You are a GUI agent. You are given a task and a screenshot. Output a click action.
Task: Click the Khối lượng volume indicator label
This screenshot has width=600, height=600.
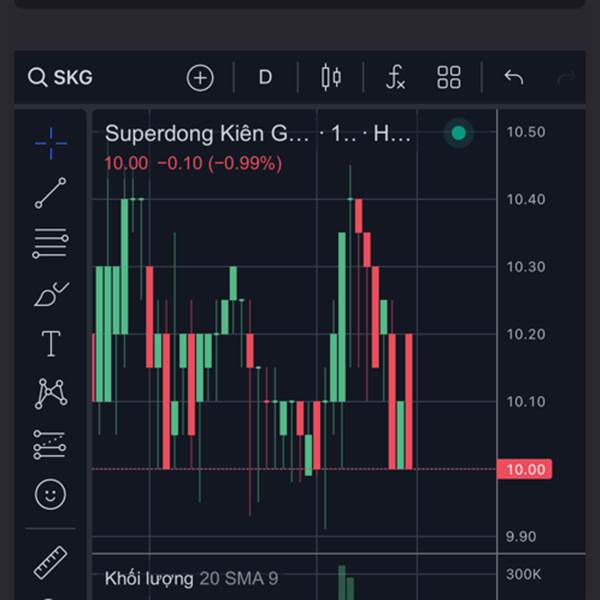[149, 579]
